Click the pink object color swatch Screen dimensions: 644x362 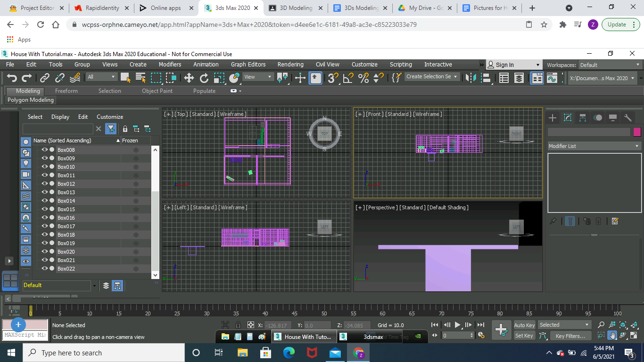(637, 132)
